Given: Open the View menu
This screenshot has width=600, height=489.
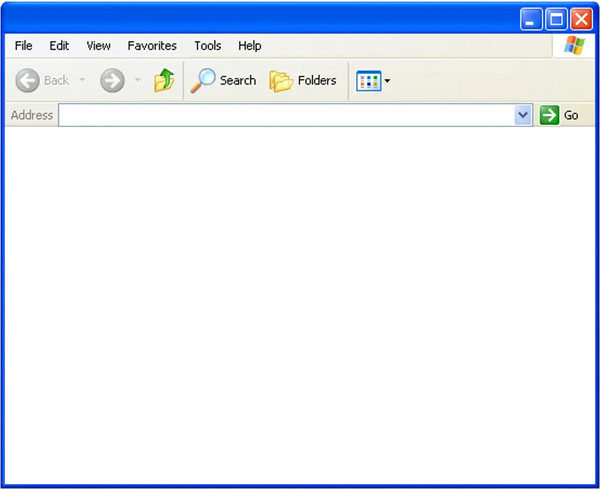Looking at the screenshot, I should (98, 46).
